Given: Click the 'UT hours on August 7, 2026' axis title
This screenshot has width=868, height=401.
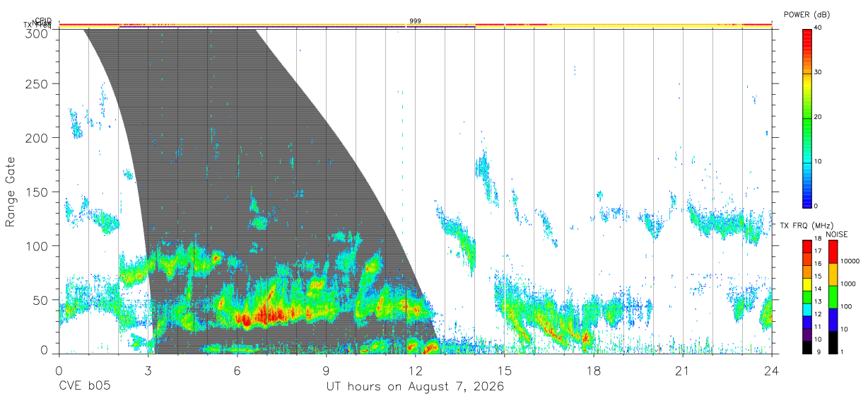Looking at the screenshot, I should pos(415,388).
